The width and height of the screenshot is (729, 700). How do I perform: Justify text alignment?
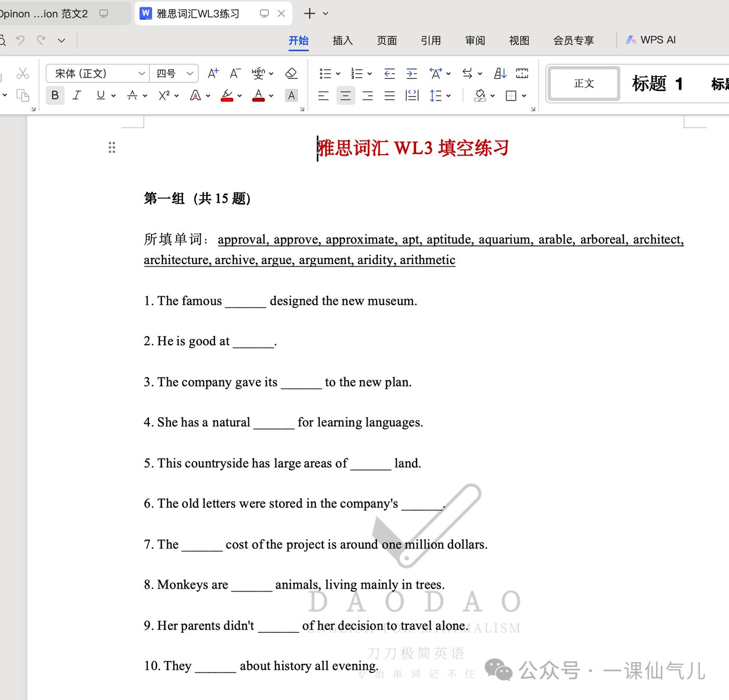click(x=389, y=95)
